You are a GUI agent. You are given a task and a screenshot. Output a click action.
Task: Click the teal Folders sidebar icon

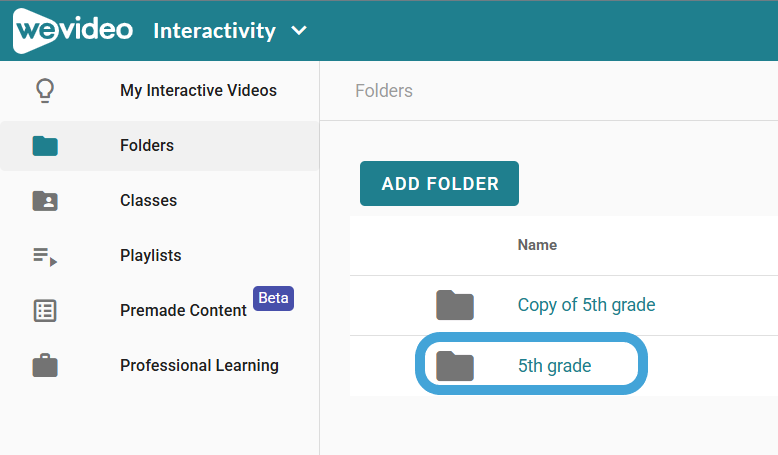pyautogui.click(x=45, y=146)
